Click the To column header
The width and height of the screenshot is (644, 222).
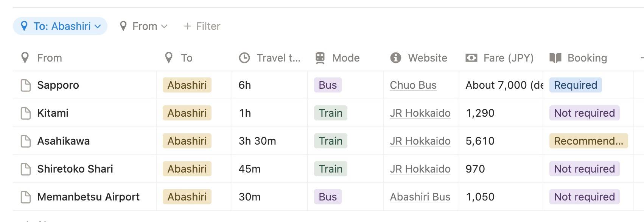(x=187, y=58)
